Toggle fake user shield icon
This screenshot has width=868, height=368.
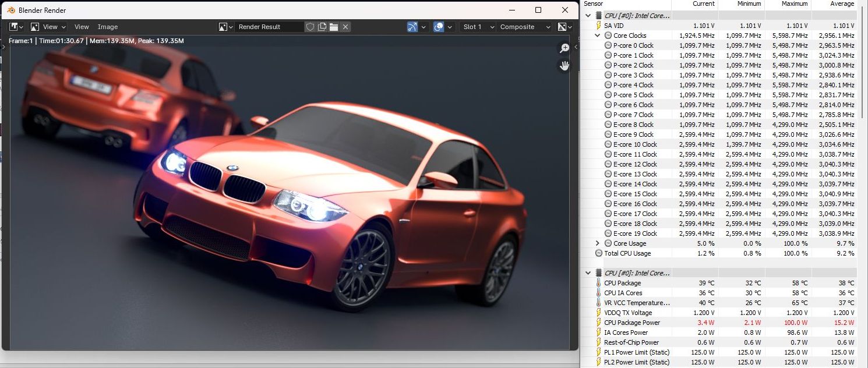pyautogui.click(x=310, y=27)
